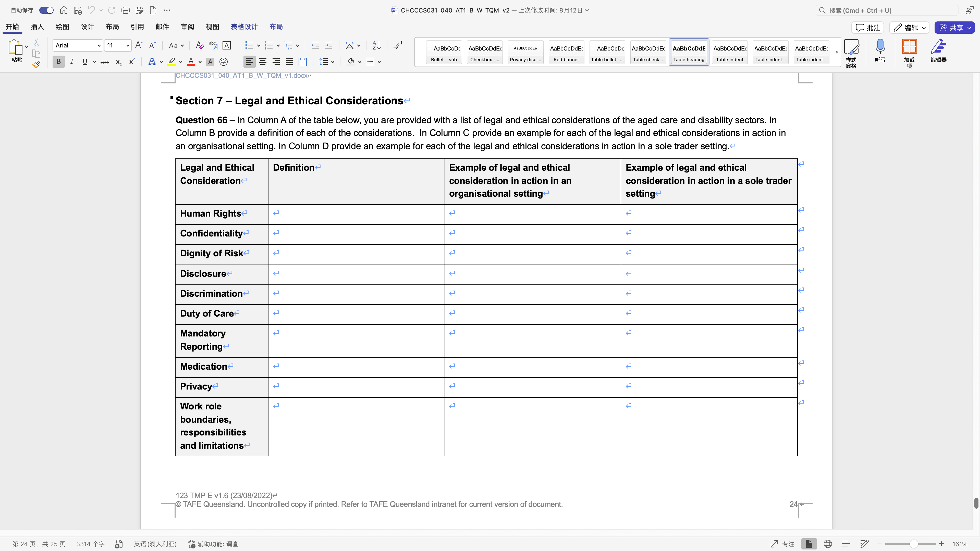Click the Share button
The image size is (980, 551).
(x=951, y=27)
